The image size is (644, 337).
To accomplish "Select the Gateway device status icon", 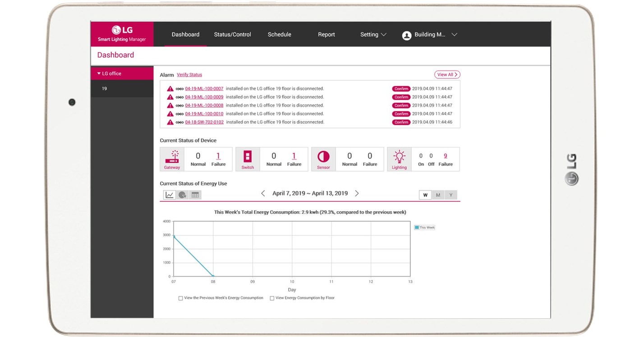I will tap(172, 156).
